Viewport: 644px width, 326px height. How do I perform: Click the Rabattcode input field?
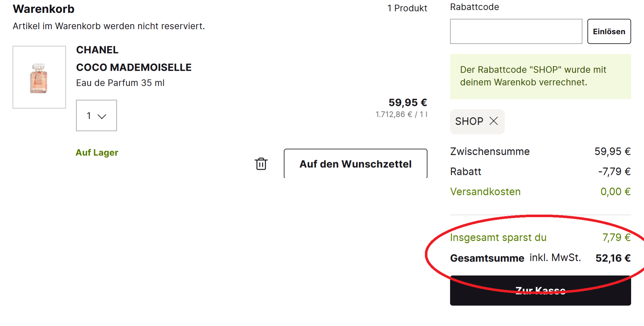click(x=516, y=31)
